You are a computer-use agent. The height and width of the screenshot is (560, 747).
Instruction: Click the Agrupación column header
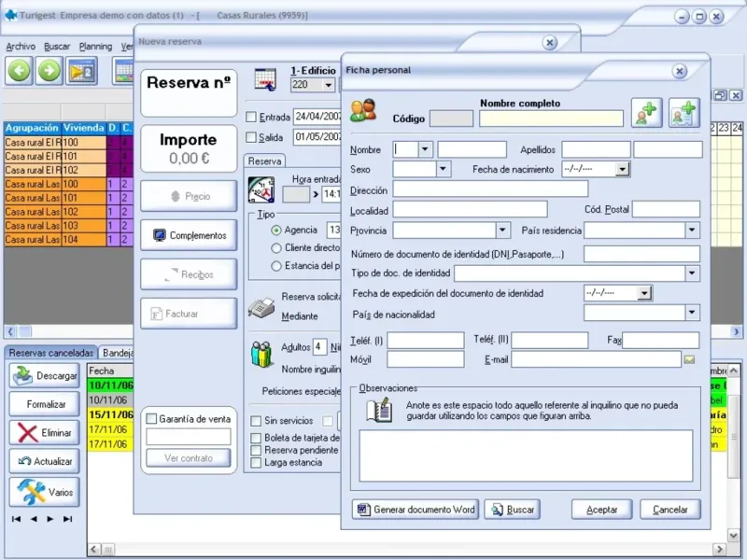(x=33, y=128)
